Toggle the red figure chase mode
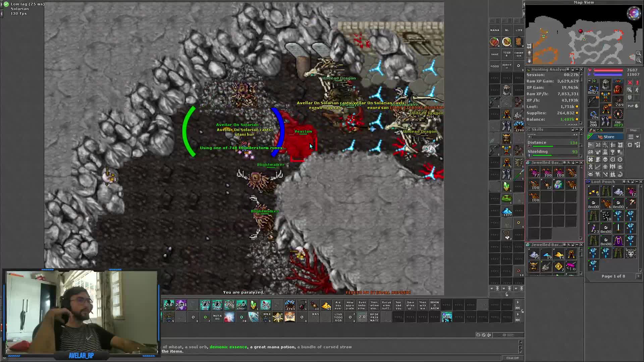The image size is (644, 362). [x=637, y=82]
